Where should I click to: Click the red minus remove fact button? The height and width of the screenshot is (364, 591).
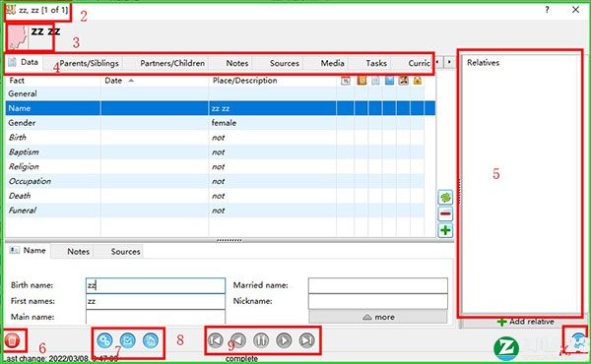[445, 213]
